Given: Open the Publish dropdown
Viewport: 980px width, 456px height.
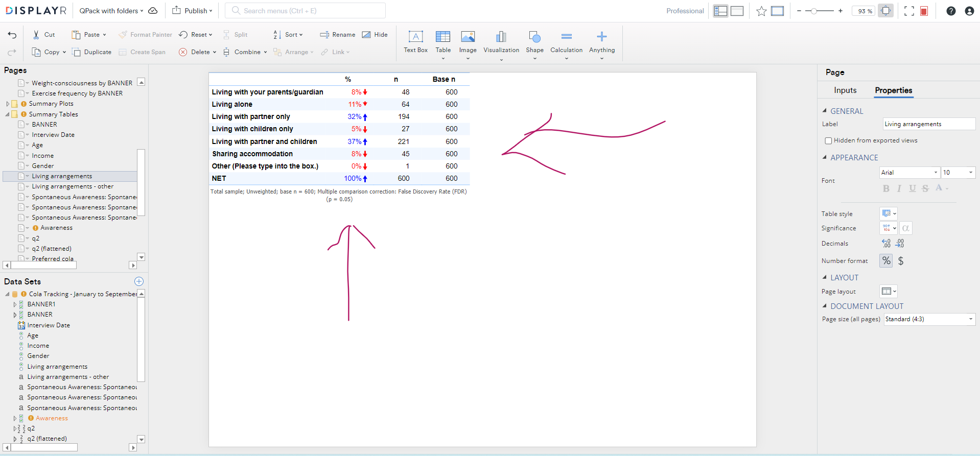Looking at the screenshot, I should pos(192,11).
